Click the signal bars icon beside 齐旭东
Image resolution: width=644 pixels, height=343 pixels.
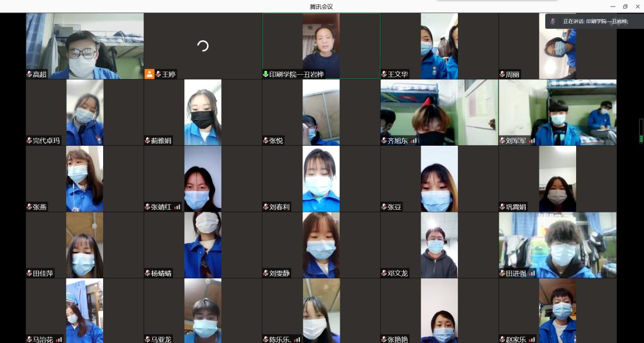(414, 141)
